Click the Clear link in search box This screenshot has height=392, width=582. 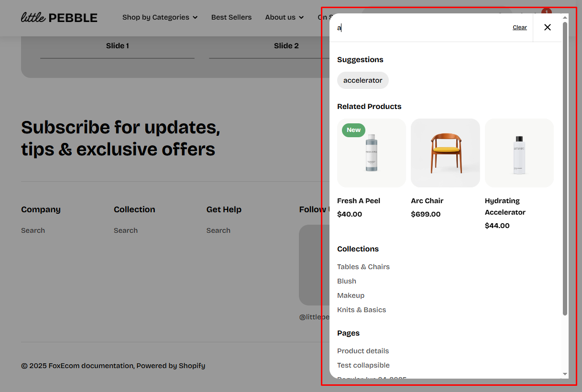point(519,27)
